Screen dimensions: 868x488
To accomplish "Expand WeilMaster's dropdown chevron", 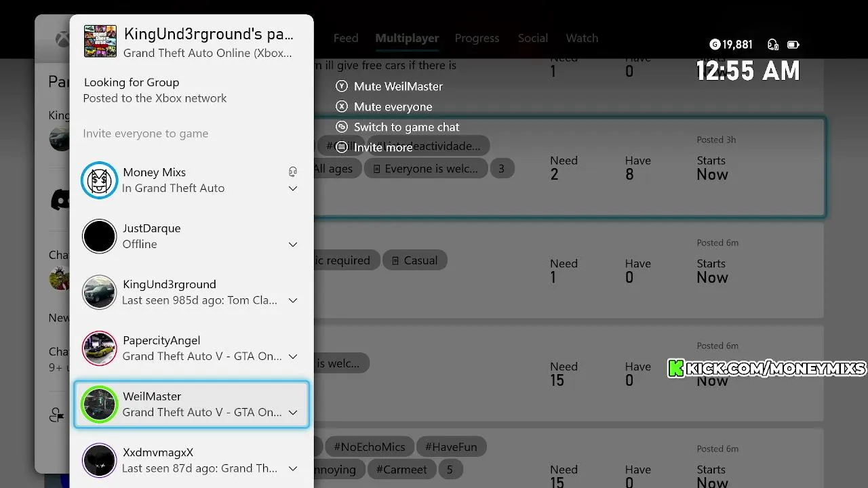I will click(x=293, y=413).
